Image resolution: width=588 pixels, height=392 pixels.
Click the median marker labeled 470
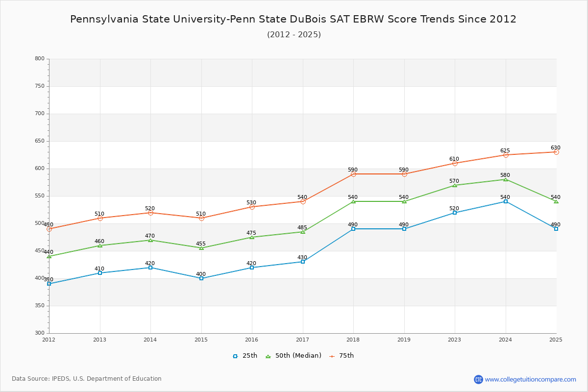[x=150, y=240]
